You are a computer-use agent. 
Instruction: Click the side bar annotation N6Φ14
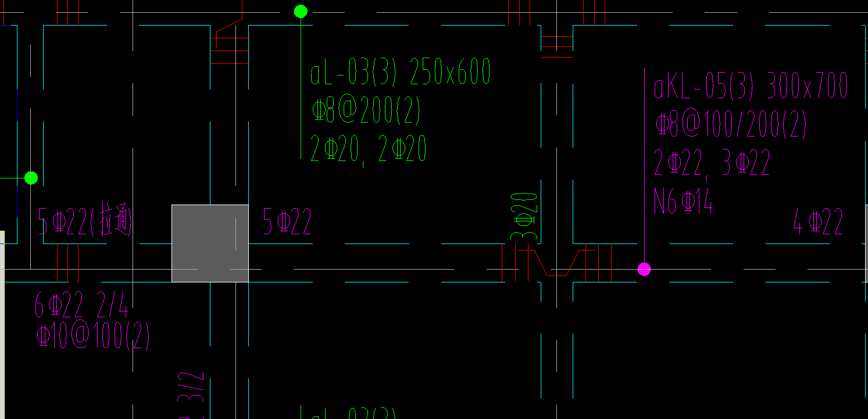point(683,201)
